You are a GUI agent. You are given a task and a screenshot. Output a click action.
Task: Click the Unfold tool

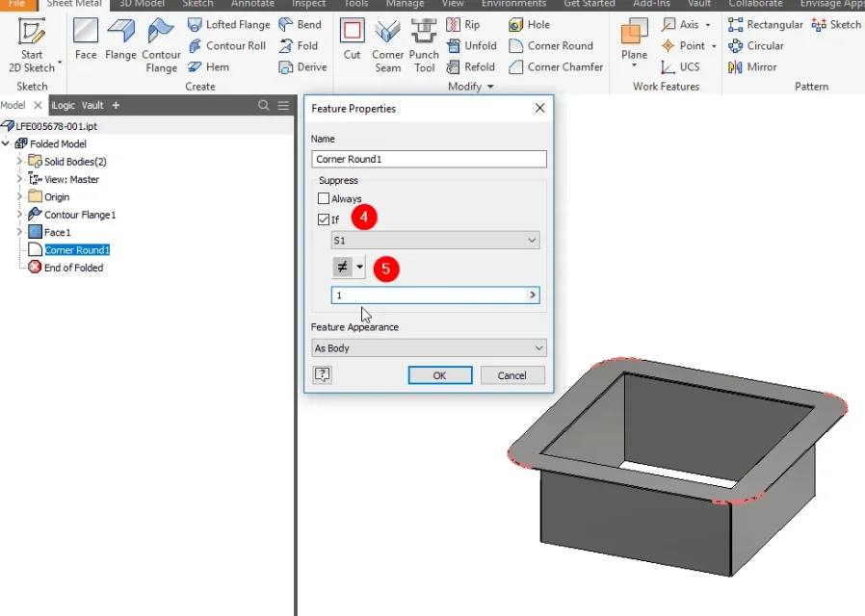(x=471, y=46)
